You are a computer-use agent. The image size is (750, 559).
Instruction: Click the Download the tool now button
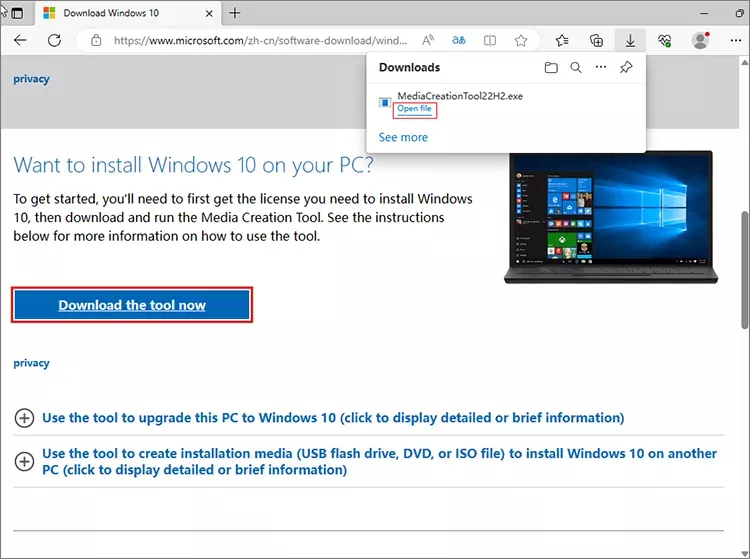coord(132,305)
